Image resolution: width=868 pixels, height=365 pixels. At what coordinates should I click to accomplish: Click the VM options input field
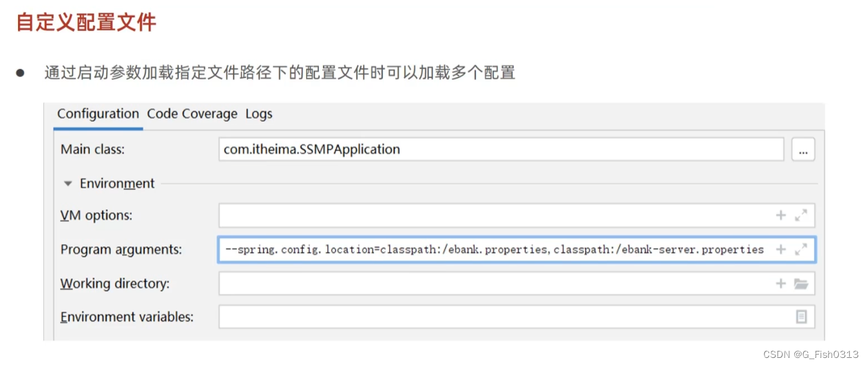coord(517,216)
